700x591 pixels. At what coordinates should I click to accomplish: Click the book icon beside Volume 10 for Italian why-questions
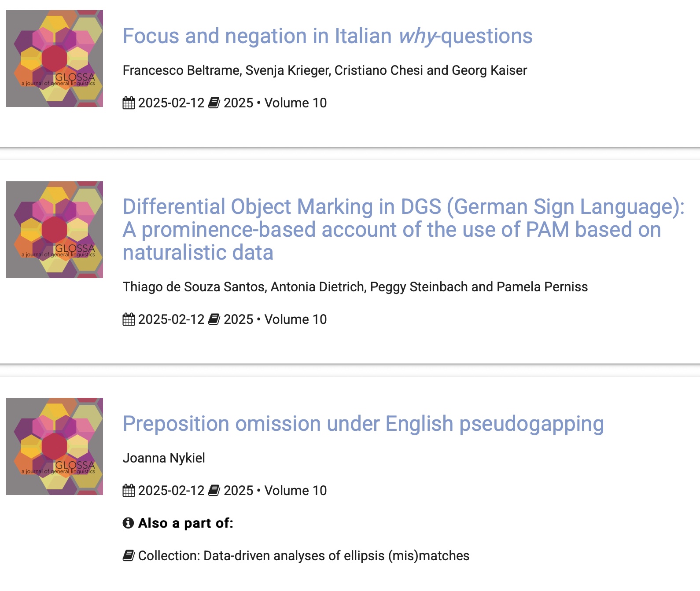[x=214, y=103]
